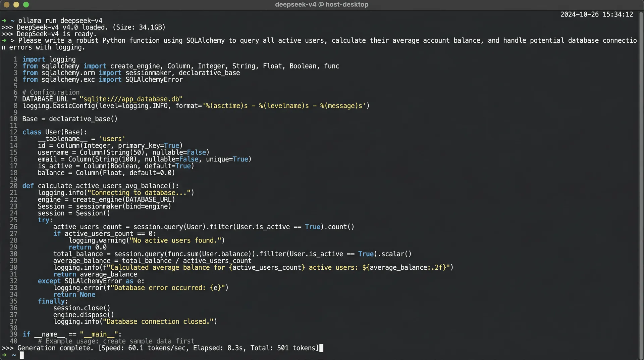
Task: Click the line logging "Calculated average balance for"
Action: click(x=253, y=268)
